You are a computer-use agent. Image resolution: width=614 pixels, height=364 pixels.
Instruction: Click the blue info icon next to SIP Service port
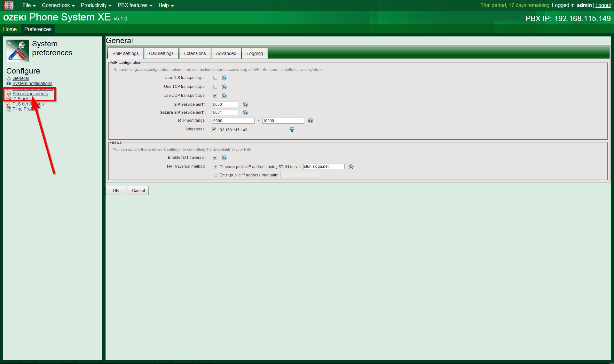point(245,105)
